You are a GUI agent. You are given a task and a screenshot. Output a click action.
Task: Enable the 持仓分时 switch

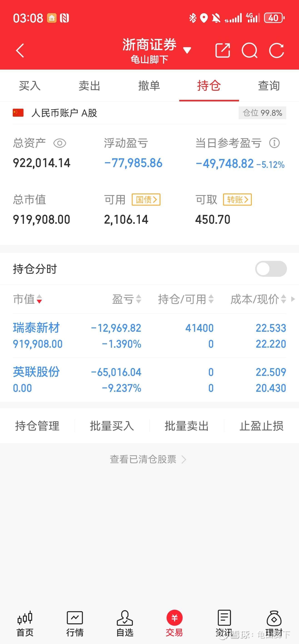tap(271, 269)
